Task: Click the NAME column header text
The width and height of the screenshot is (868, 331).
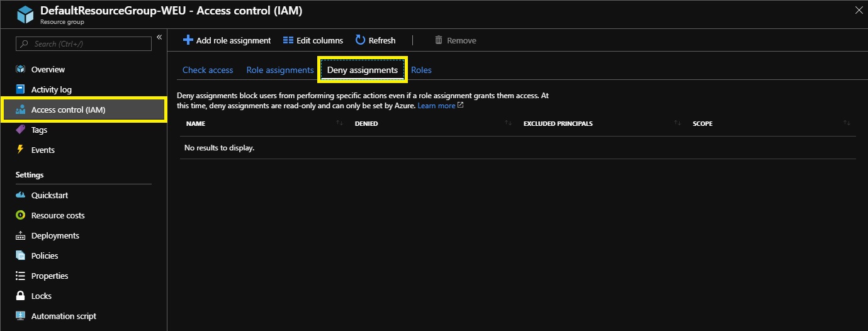Action: [196, 123]
